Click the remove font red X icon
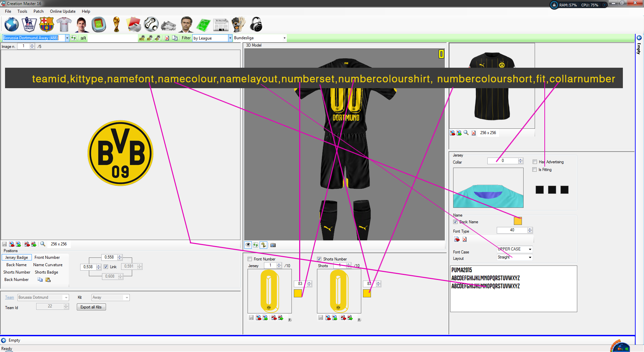The height and width of the screenshot is (352, 644). 465,239
